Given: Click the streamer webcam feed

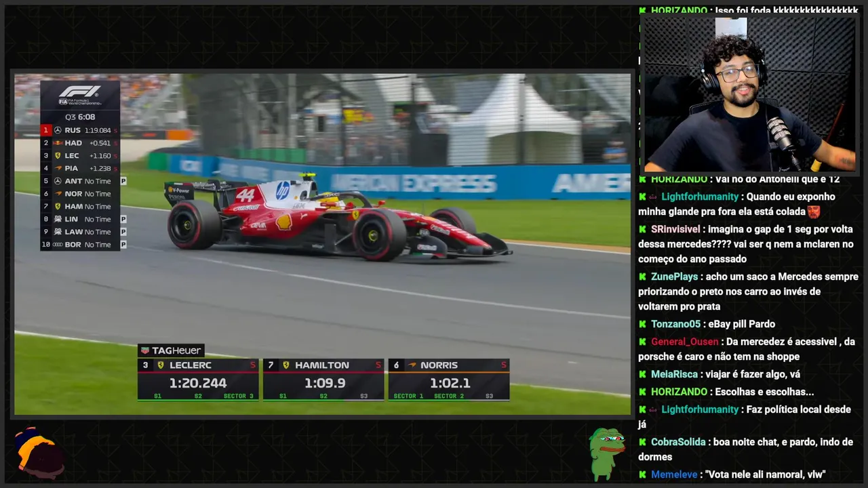Looking at the screenshot, I should click(x=749, y=94).
